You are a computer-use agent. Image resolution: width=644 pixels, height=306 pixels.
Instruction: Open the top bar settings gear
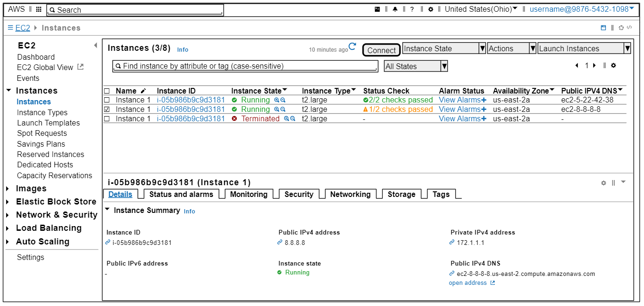430,9
